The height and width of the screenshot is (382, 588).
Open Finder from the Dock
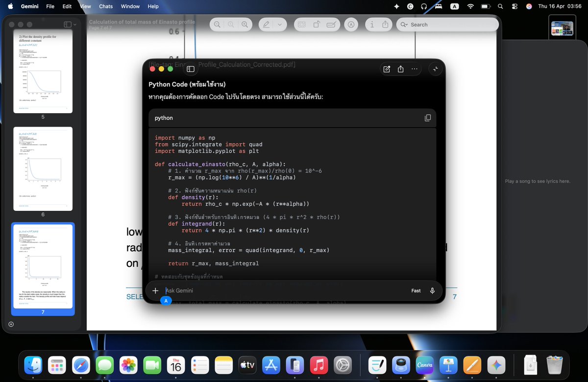pos(33,365)
